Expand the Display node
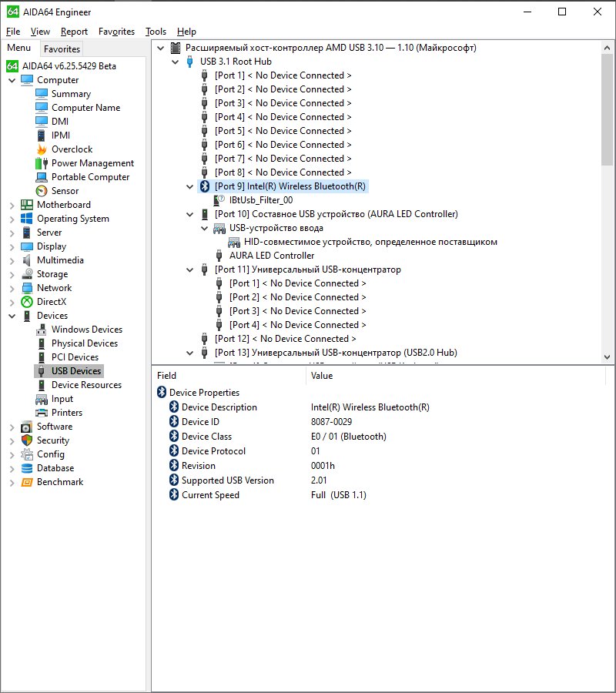Image resolution: width=616 pixels, height=693 pixels. pyautogui.click(x=12, y=246)
